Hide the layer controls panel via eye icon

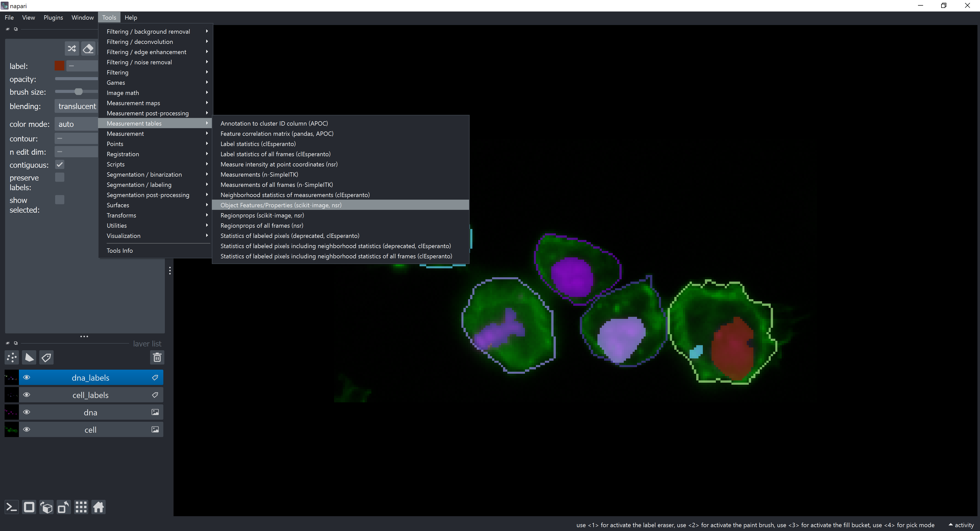[x=8, y=29]
